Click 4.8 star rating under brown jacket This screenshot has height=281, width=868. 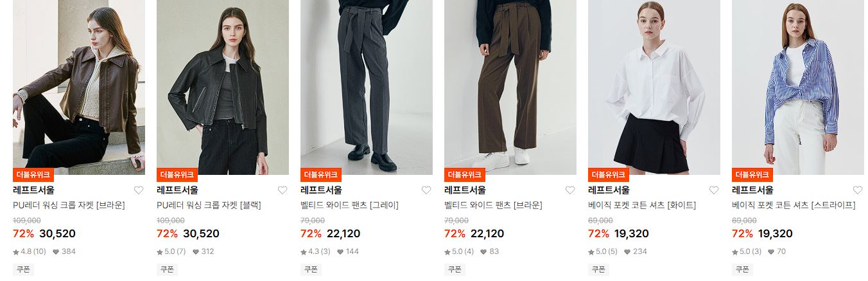coord(29,251)
